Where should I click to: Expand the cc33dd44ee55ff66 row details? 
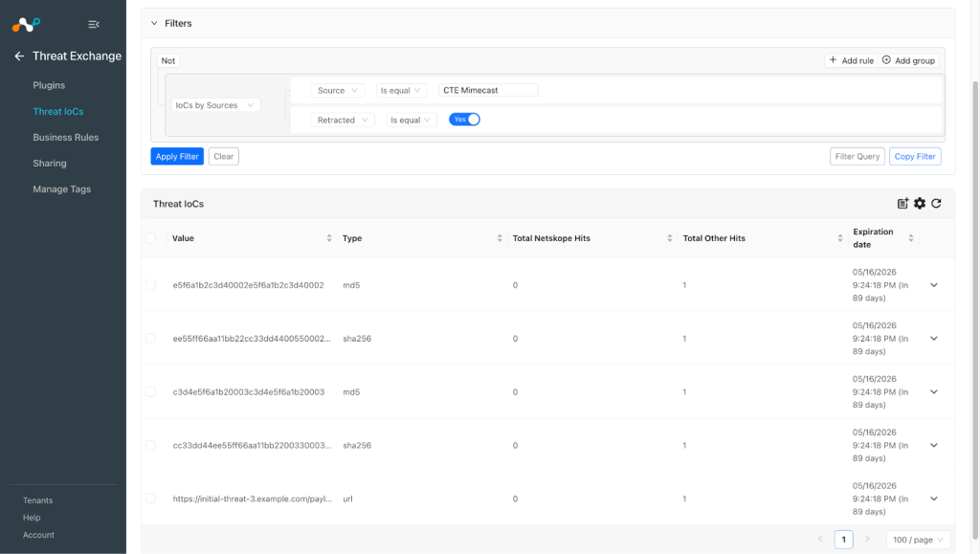(934, 445)
